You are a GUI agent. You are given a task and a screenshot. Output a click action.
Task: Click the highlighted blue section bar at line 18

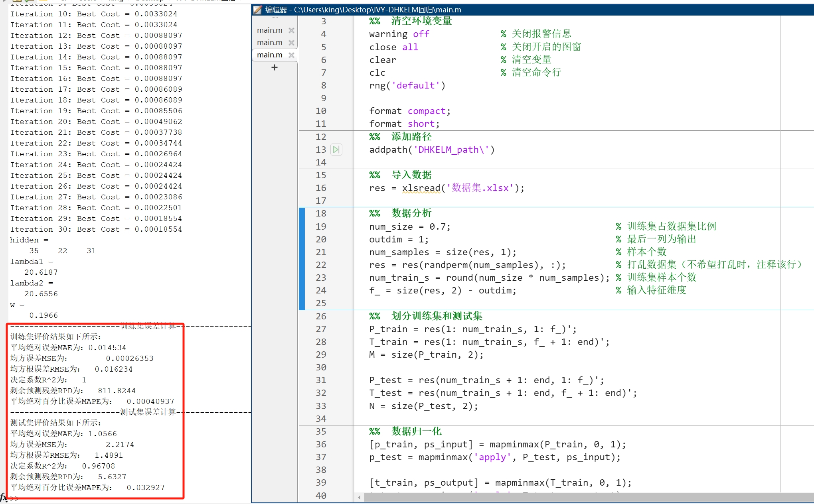point(302,213)
